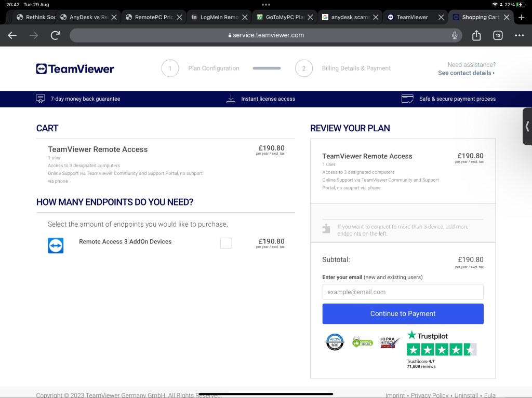Screen dimensions: 532x398
Task: Click the Subtotal £190.80 amount
Action: pyautogui.click(x=471, y=259)
